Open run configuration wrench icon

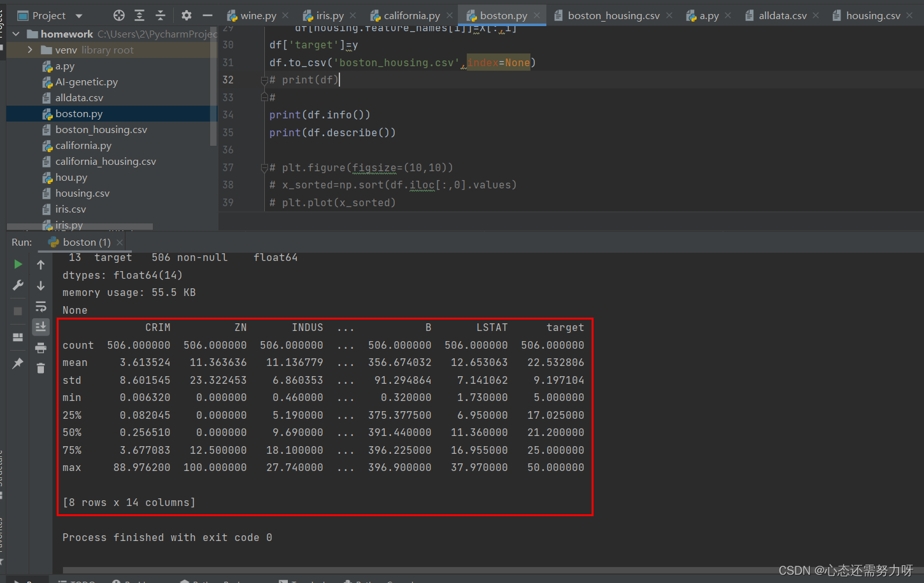tap(18, 285)
